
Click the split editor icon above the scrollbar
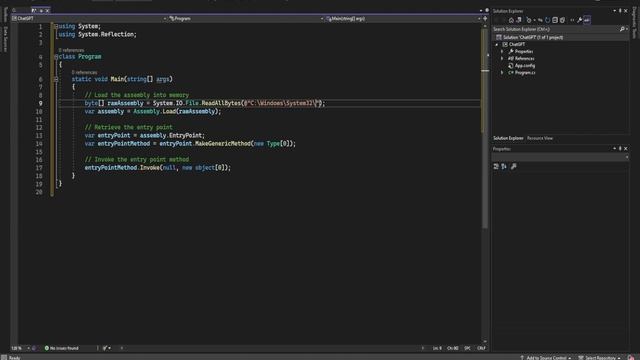click(x=485, y=18)
